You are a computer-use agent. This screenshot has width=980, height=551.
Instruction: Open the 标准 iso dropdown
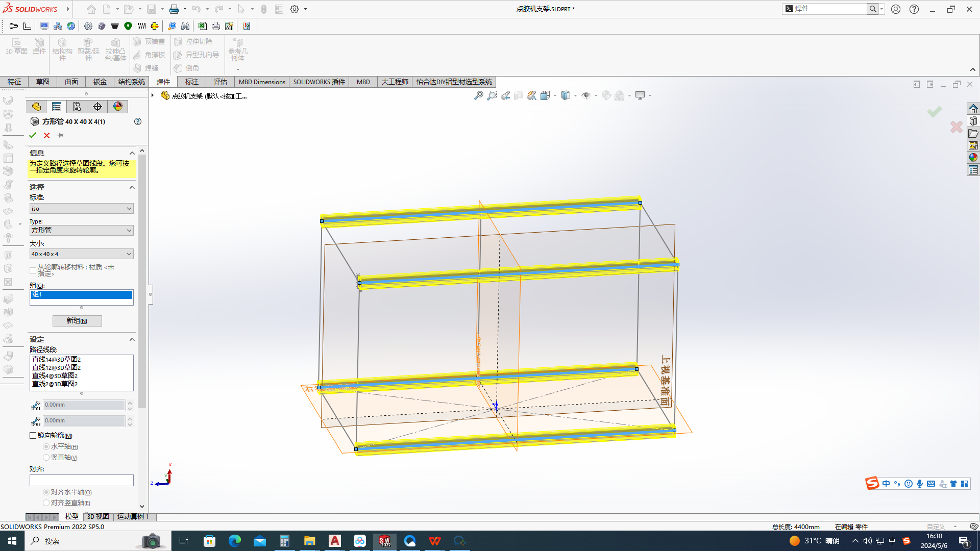coord(82,209)
